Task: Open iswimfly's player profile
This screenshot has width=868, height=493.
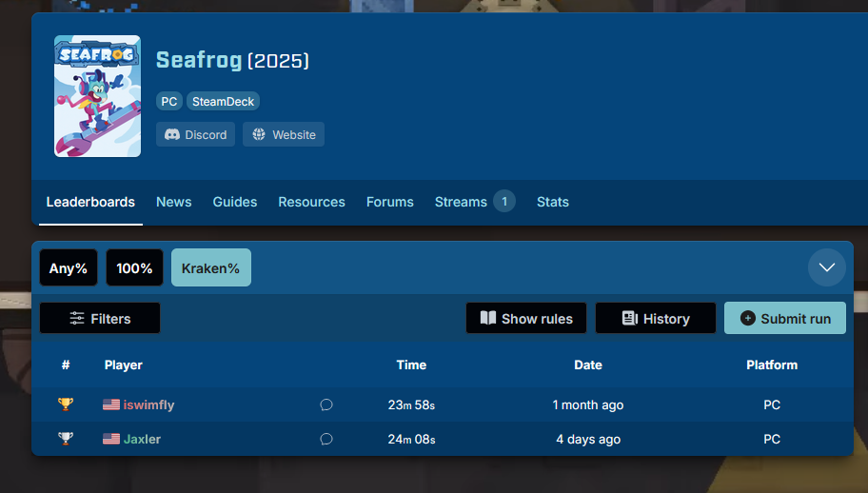Action: (x=148, y=405)
